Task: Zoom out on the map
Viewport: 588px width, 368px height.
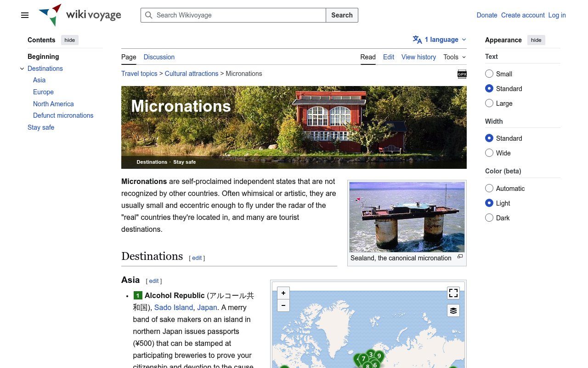Action: (x=283, y=305)
